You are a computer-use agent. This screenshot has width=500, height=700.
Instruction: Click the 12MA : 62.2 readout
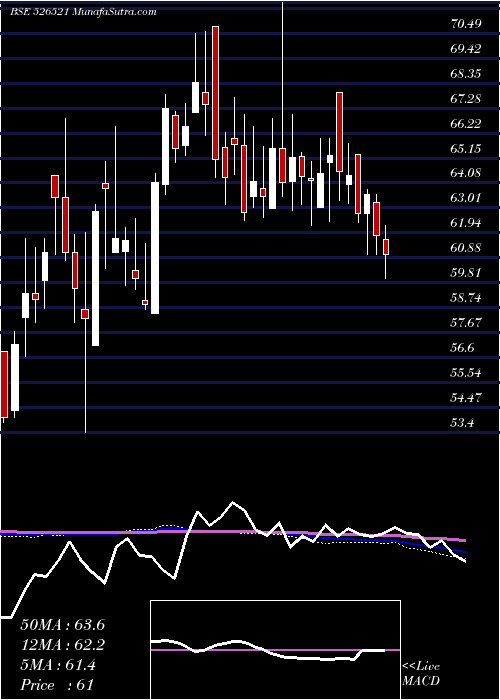coord(63,645)
